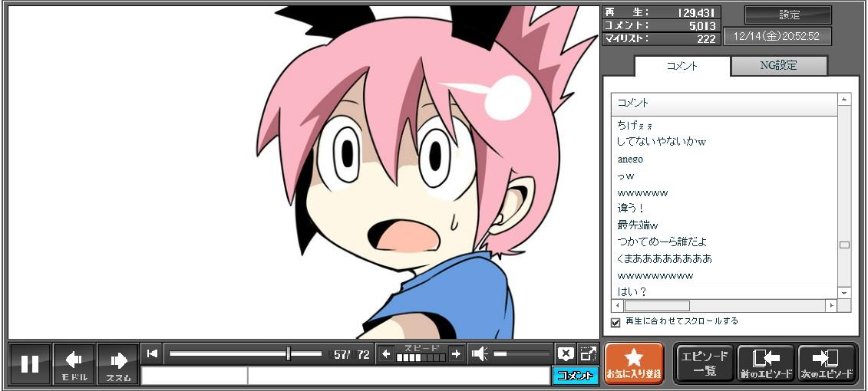
Task: Hide on-screen comments with X bubble icon
Action: coord(566,353)
